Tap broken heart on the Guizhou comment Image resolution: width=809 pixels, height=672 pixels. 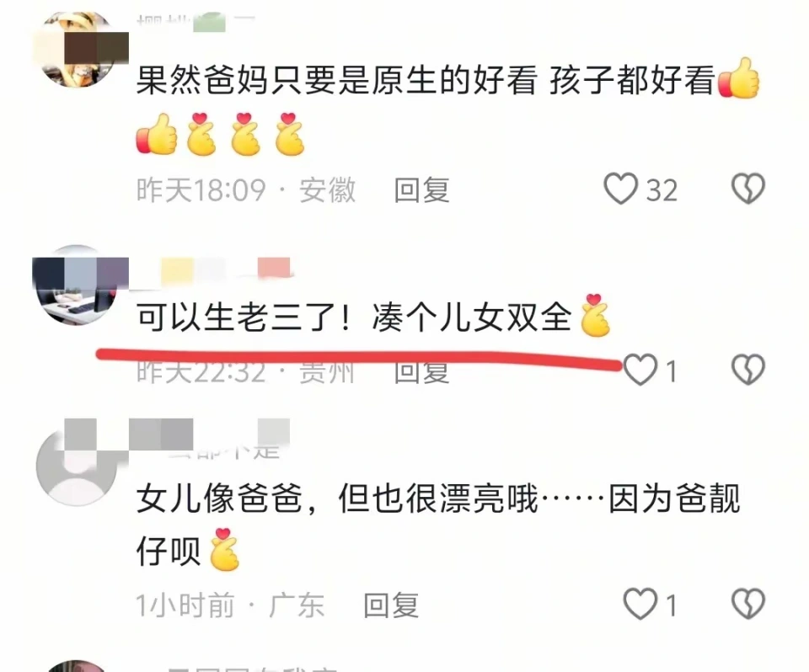(x=748, y=370)
